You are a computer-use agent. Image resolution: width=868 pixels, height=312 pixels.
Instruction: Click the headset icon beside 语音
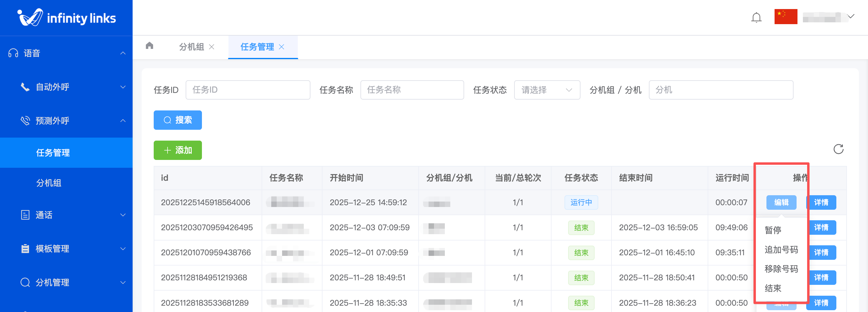click(x=13, y=53)
